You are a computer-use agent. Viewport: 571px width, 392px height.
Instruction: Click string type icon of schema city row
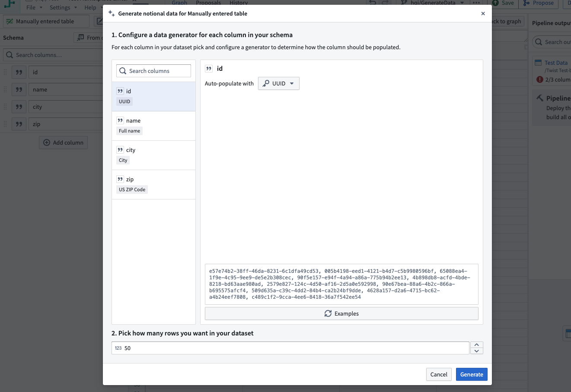pyautogui.click(x=19, y=107)
